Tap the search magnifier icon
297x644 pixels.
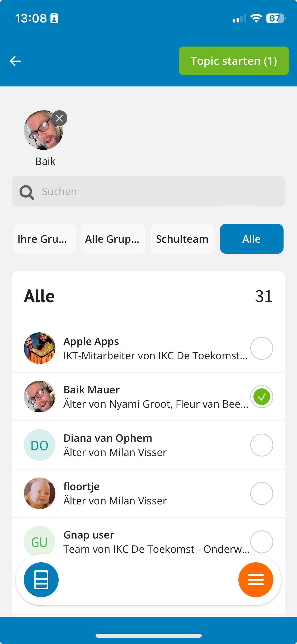(27, 192)
